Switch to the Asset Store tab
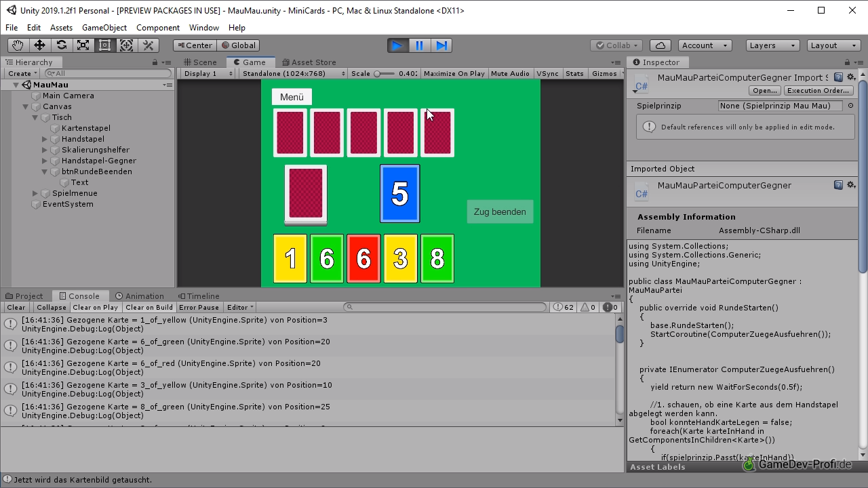This screenshot has width=868, height=488. pos(309,62)
